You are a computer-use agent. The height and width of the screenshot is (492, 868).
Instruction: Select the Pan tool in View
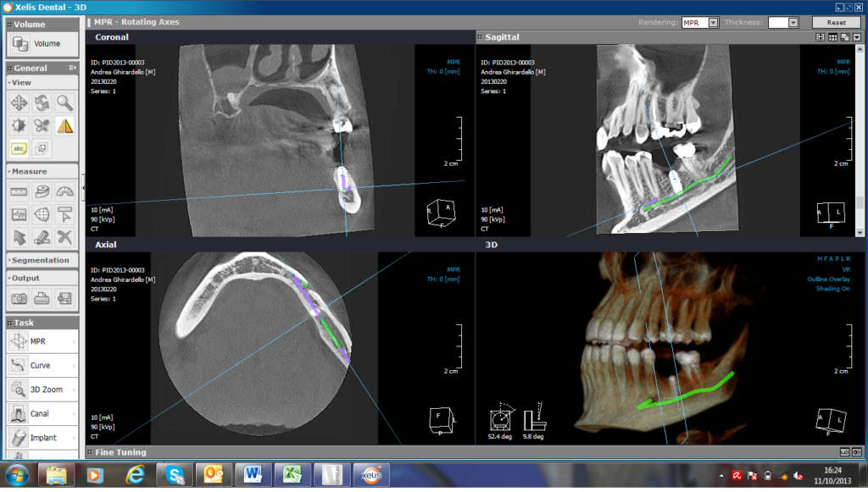click(x=19, y=103)
